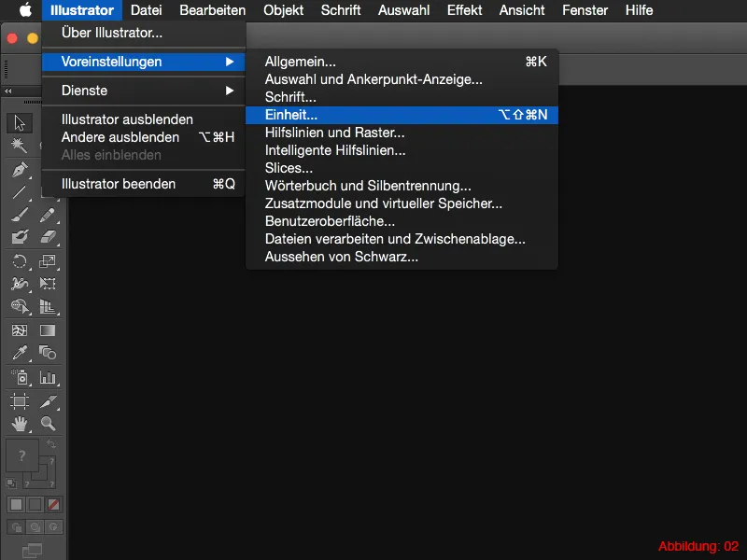Open the Effekt menu
Viewport: 747px width, 560px height.
[x=464, y=10]
